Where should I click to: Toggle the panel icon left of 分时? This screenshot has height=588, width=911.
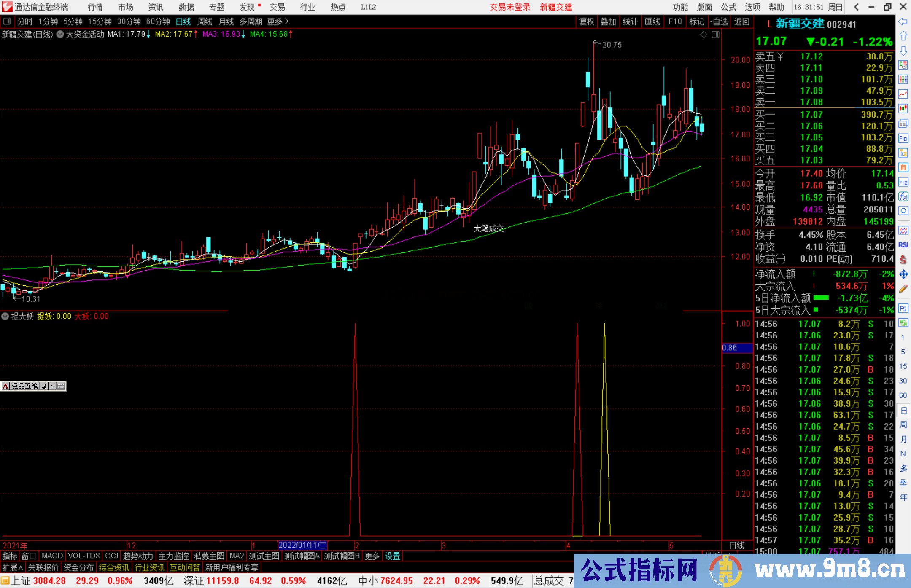(7, 21)
